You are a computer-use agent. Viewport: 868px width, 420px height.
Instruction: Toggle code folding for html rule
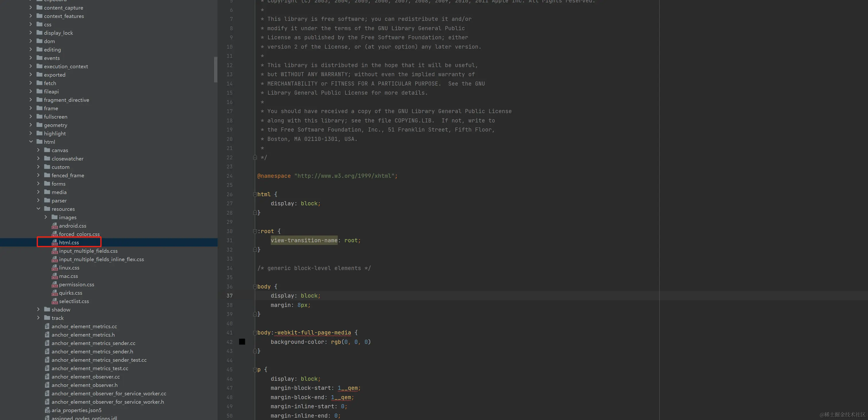255,194
